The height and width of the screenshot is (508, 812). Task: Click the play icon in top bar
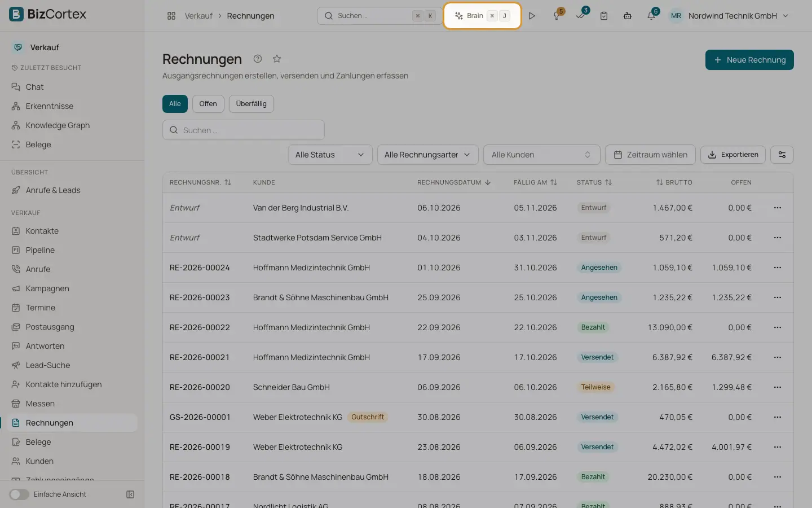(532, 16)
